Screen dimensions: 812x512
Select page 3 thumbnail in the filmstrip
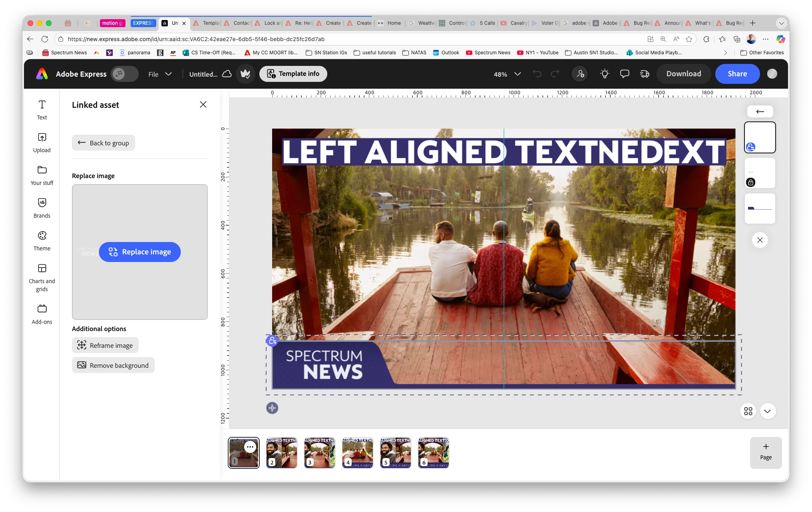coord(319,452)
